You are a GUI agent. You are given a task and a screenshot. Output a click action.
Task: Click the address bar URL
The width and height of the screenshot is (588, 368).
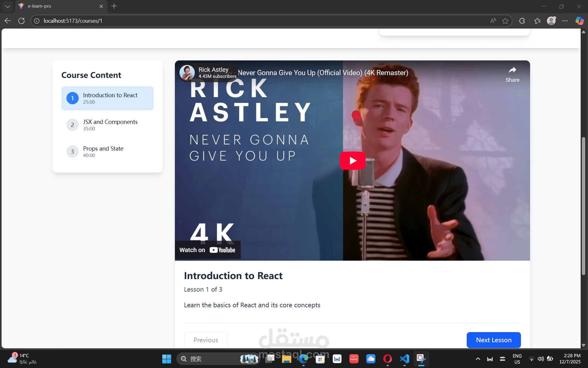73,21
